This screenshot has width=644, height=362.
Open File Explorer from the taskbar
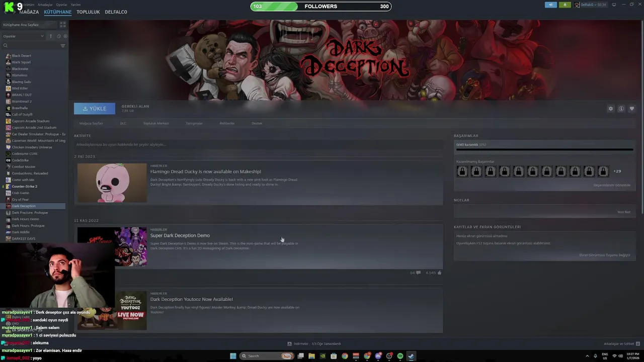[x=311, y=356]
